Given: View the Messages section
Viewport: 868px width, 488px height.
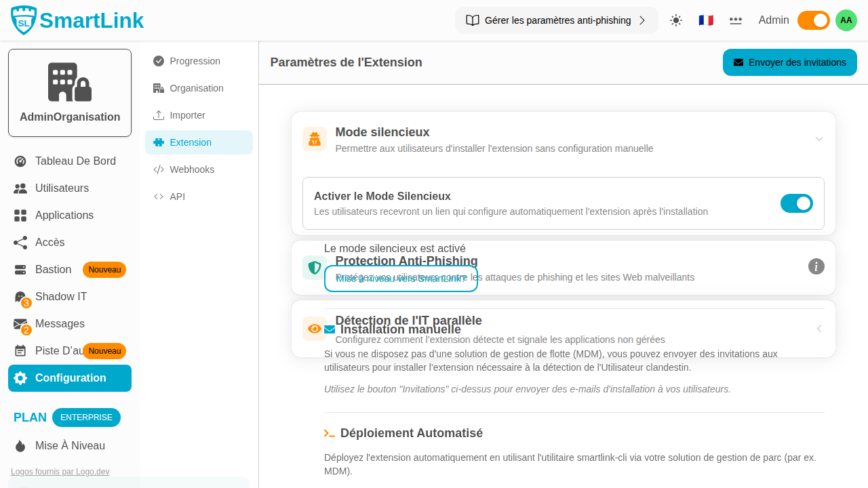Looking at the screenshot, I should pyautogui.click(x=60, y=323).
